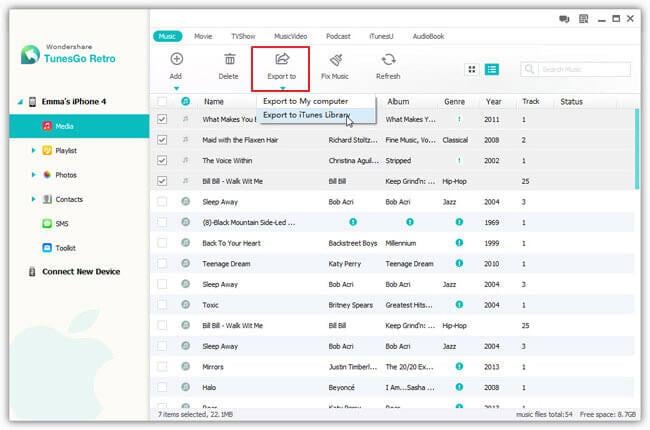Expand the Contacts tree node

34,199
